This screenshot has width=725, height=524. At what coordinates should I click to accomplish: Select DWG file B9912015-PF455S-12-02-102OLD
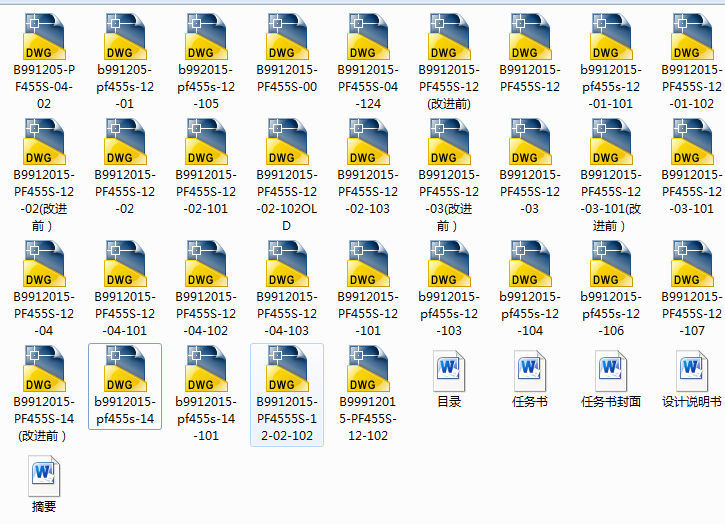[287, 175]
